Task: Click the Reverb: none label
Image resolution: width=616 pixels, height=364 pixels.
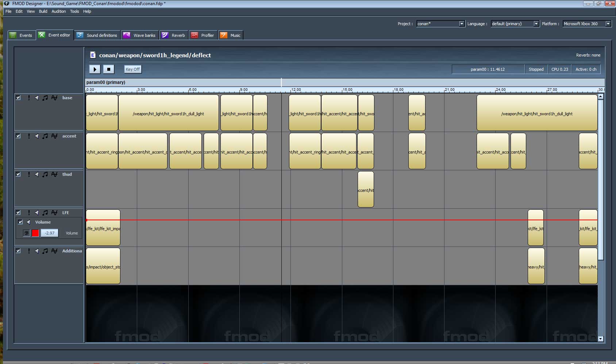Action: pyautogui.click(x=588, y=55)
